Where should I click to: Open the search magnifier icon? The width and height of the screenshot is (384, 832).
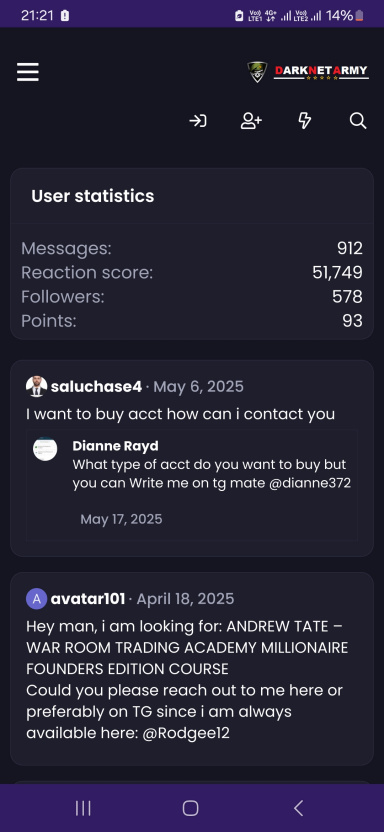(358, 121)
